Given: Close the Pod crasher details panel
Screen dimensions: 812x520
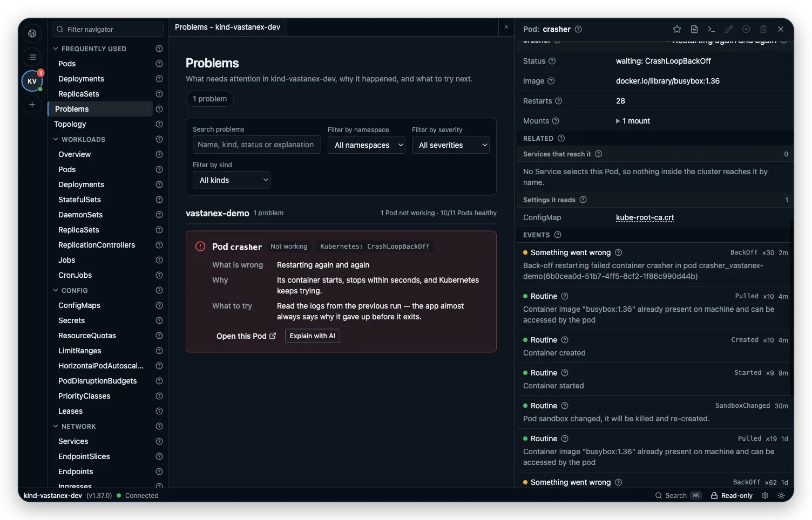Looking at the screenshot, I should click(781, 29).
